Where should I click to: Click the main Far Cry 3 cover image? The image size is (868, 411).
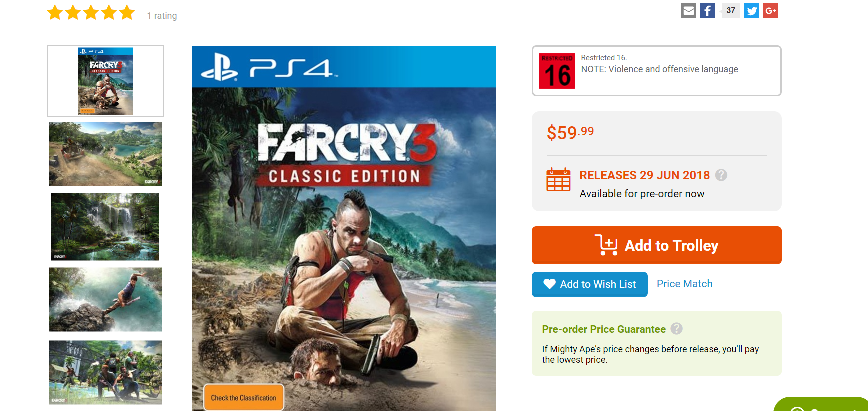tap(344, 225)
